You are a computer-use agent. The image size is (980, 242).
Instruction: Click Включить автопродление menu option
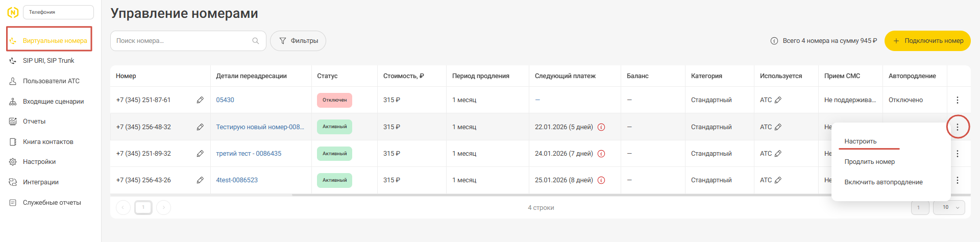point(883,182)
